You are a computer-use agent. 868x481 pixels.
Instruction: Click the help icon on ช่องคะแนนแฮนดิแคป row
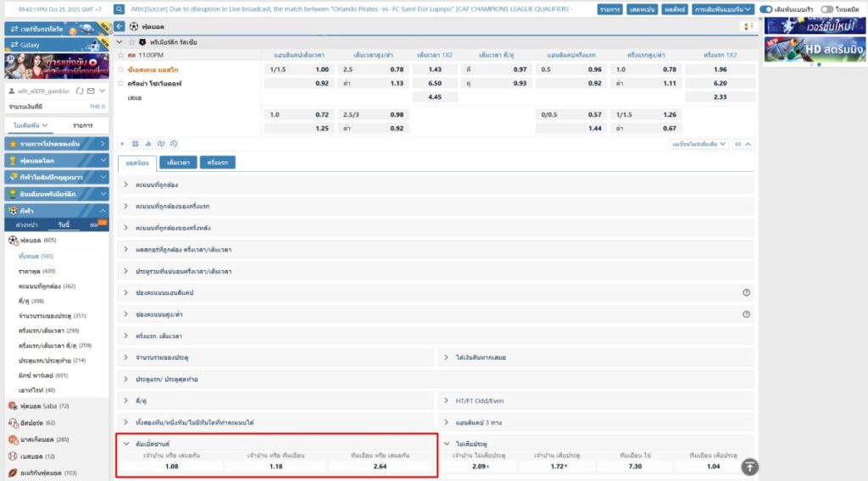click(x=746, y=292)
